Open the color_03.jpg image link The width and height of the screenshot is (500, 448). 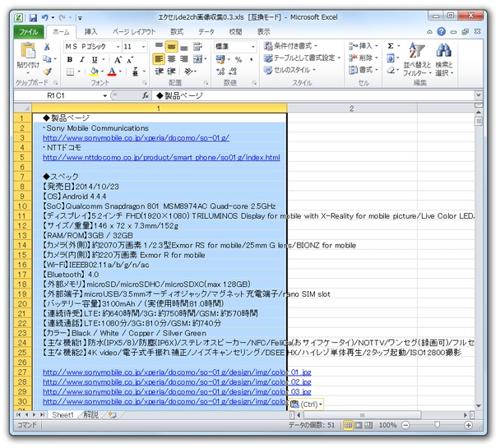click(177, 391)
